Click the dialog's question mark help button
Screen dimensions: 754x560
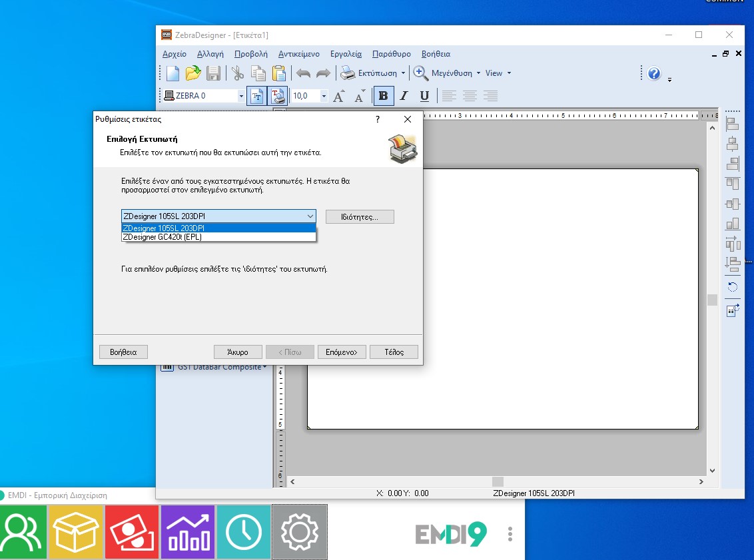378,119
